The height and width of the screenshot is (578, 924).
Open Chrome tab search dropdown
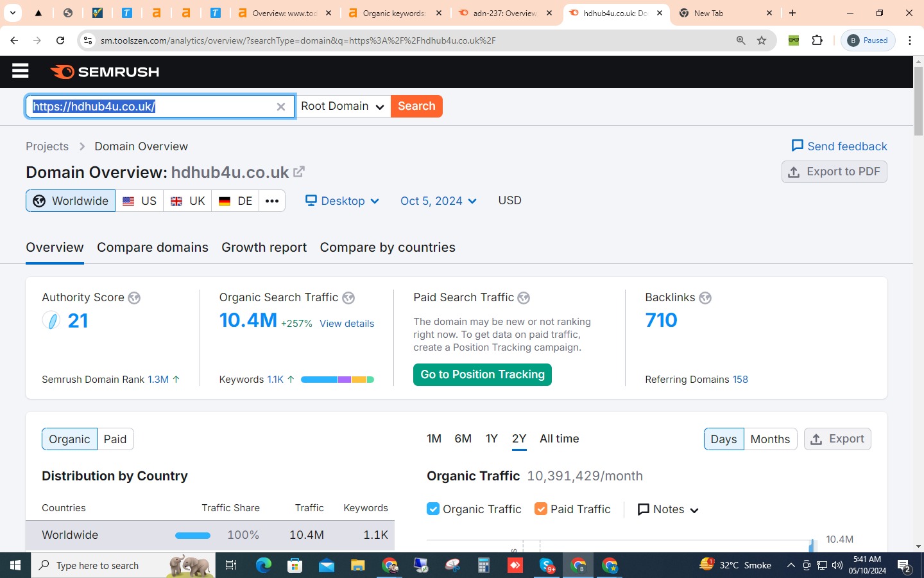click(12, 13)
